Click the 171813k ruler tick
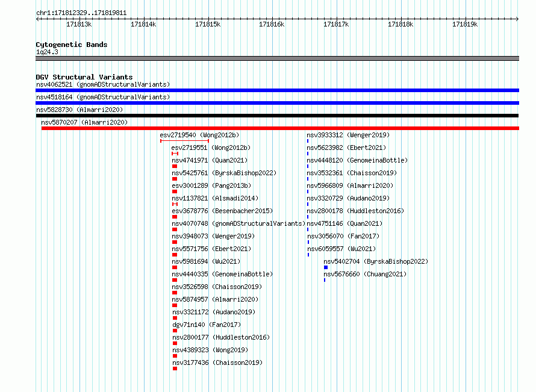 tap(79, 24)
